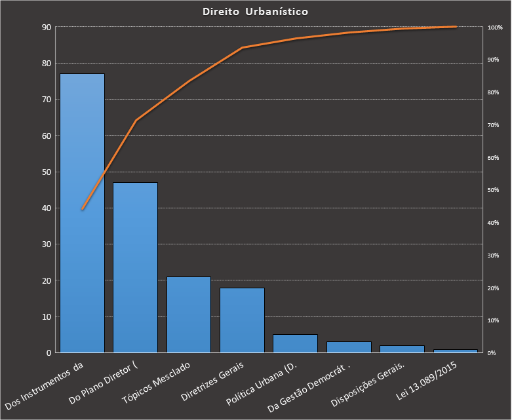Click the 100% label on right axis
This screenshot has height=420, width=512.
(495, 28)
